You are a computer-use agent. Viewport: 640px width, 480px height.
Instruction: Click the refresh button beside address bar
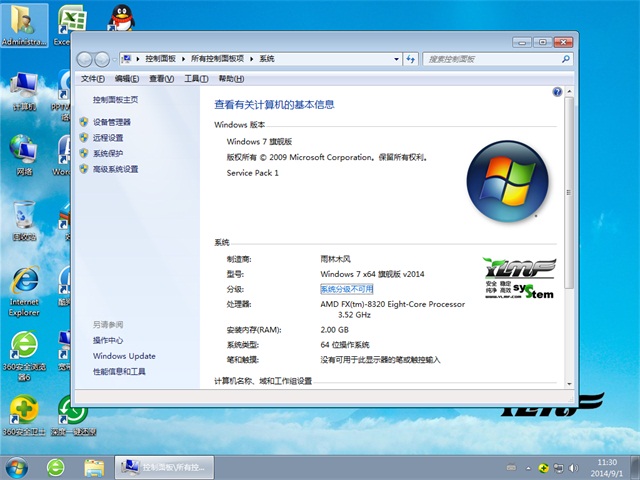pos(410,59)
